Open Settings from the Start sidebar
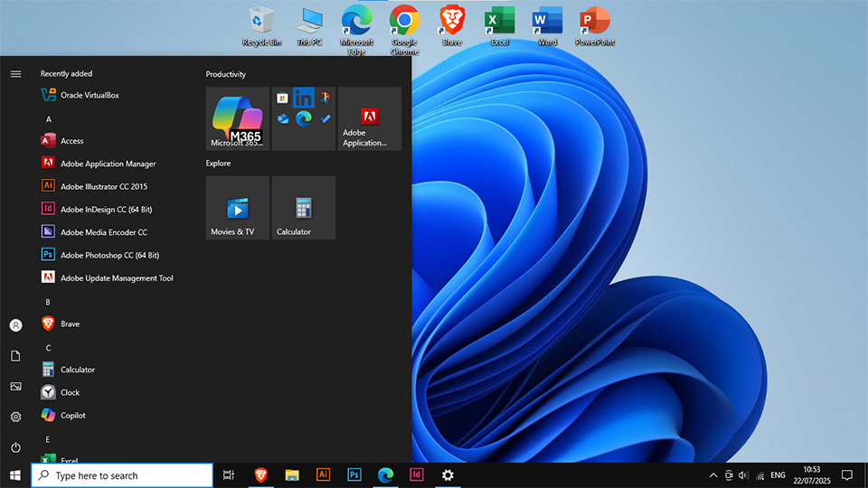The image size is (868, 488). click(x=15, y=417)
